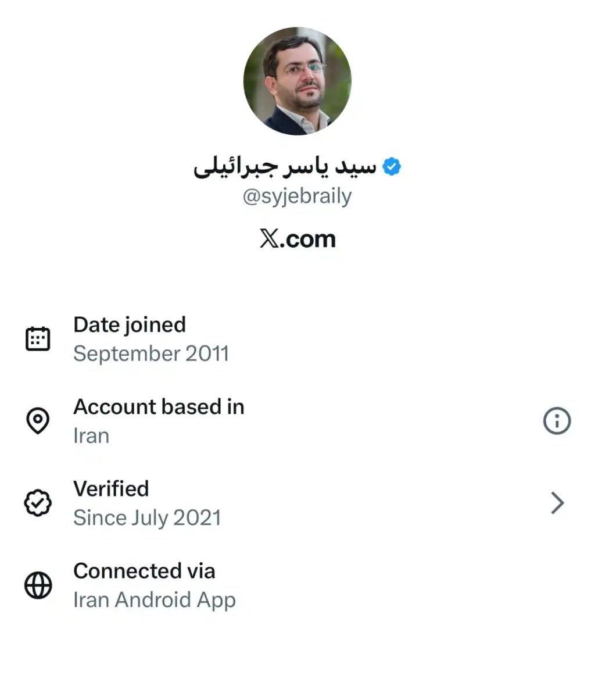Click the calendar icon beside Date joined
The height and width of the screenshot is (700, 595).
[37, 338]
